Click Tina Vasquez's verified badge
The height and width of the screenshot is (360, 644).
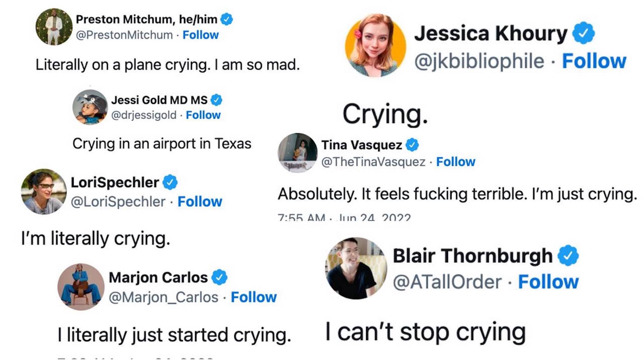click(412, 145)
